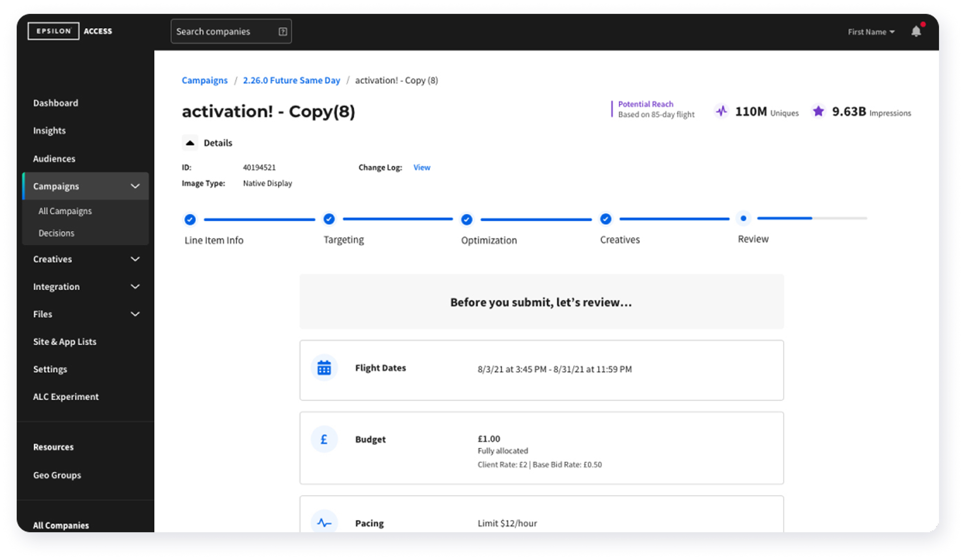Click the Optimization step label
This screenshot has width=964, height=560.
pos(489,240)
